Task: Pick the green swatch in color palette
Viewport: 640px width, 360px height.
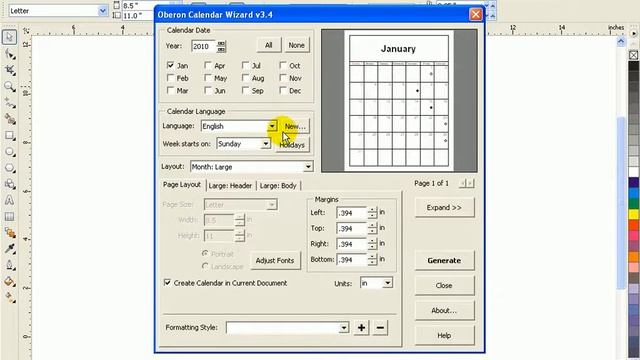Action: point(633,203)
